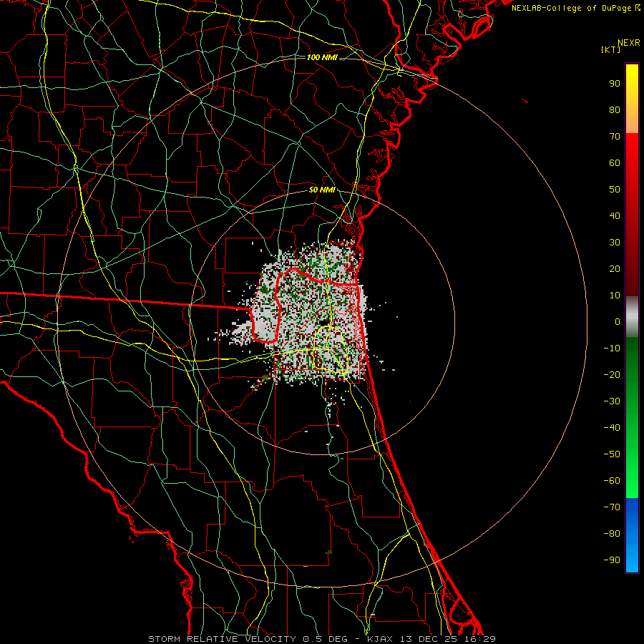The image size is (644, 644).
Task: Click the -50 value on velocity scale
Action: coord(612,454)
